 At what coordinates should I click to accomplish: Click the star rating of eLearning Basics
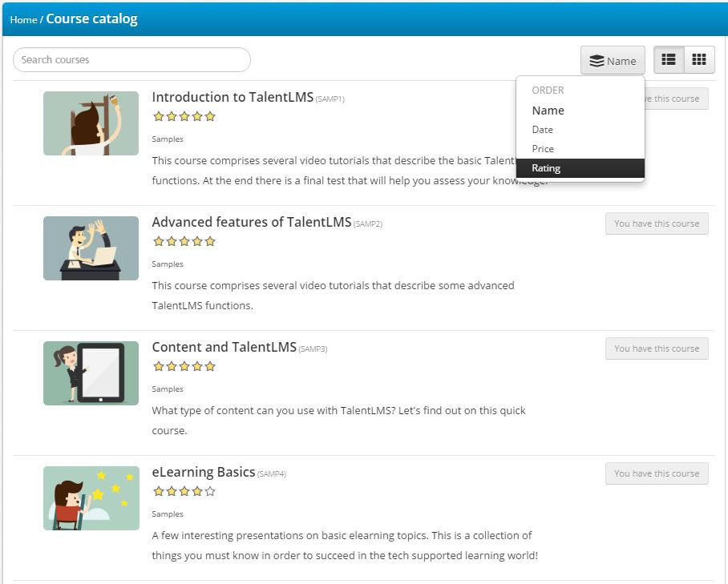(184, 491)
